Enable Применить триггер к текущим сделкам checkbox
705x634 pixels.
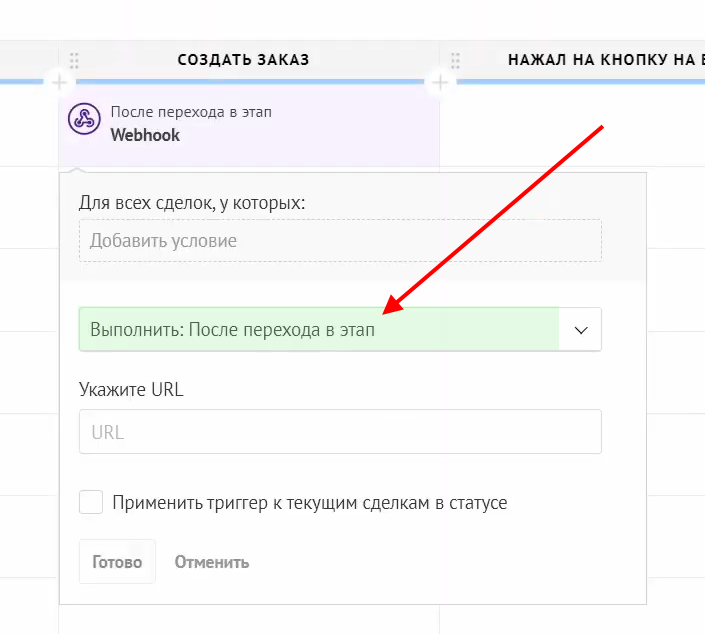click(x=91, y=502)
